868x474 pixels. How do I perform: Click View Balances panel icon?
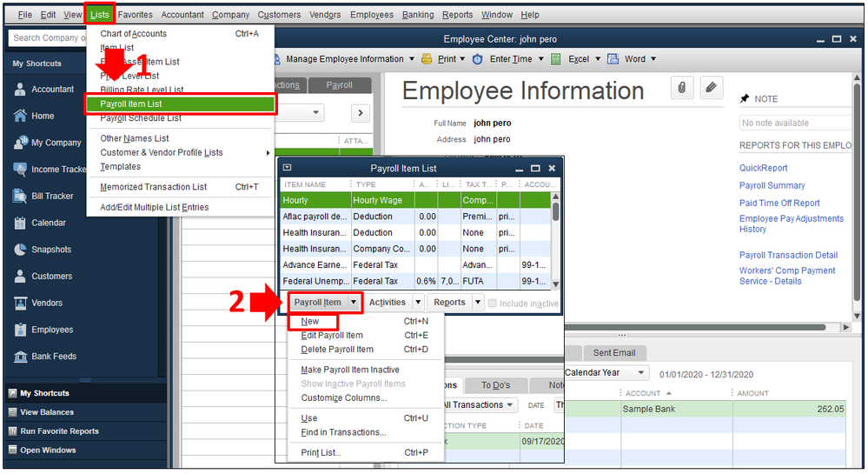tap(12, 412)
